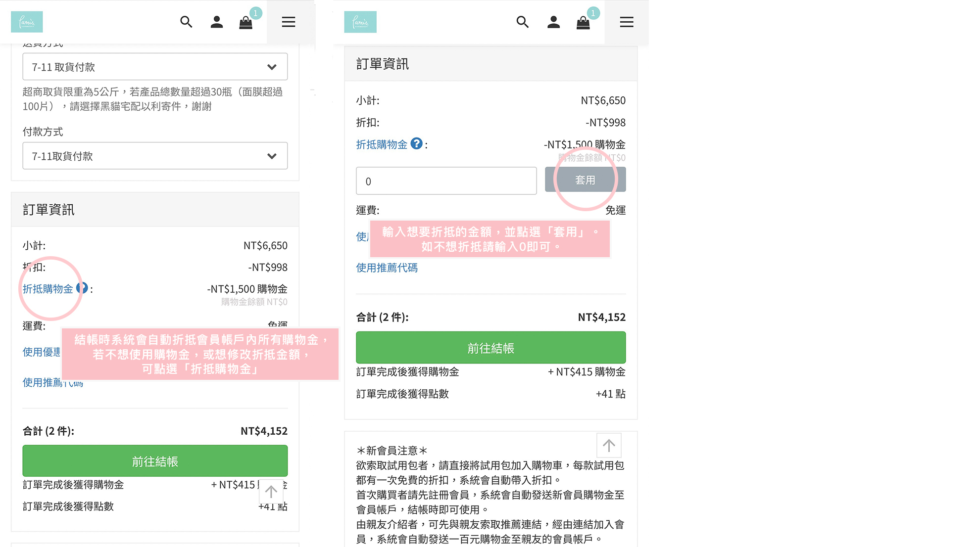Click the left panel green 前往結帳 button
980x547 pixels.
155,461
